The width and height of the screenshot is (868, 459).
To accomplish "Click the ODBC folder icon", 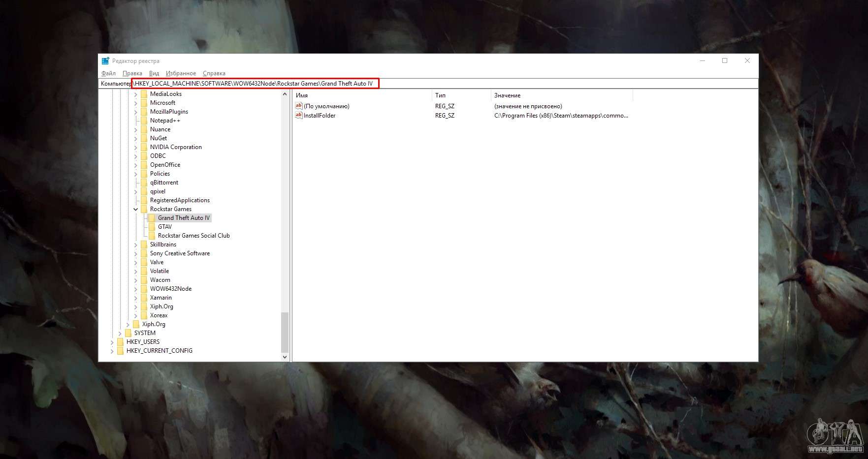I will (144, 156).
